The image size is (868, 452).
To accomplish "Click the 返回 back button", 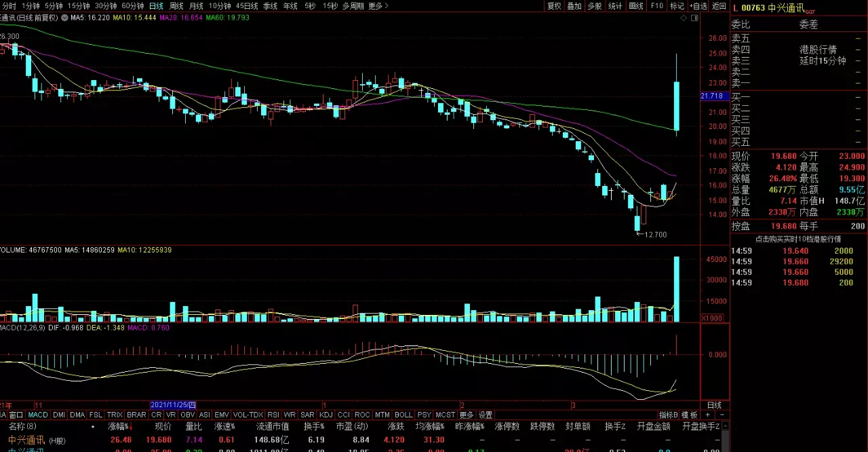I will [719, 6].
